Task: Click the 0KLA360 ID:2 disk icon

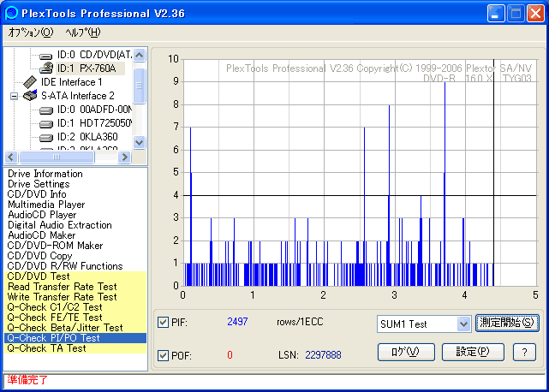Action: [46, 137]
